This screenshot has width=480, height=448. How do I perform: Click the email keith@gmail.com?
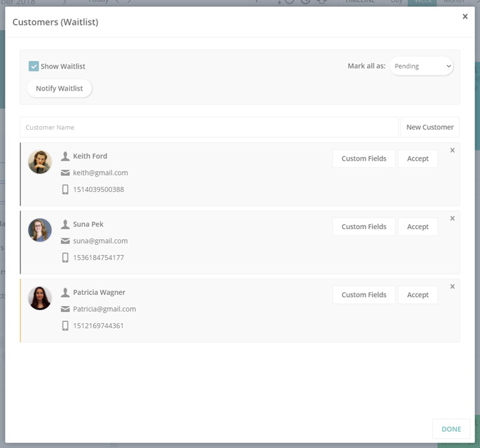pos(100,173)
